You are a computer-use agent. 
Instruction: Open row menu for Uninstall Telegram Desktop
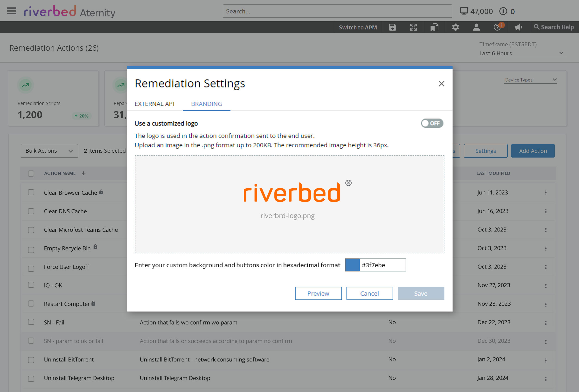[546, 379]
